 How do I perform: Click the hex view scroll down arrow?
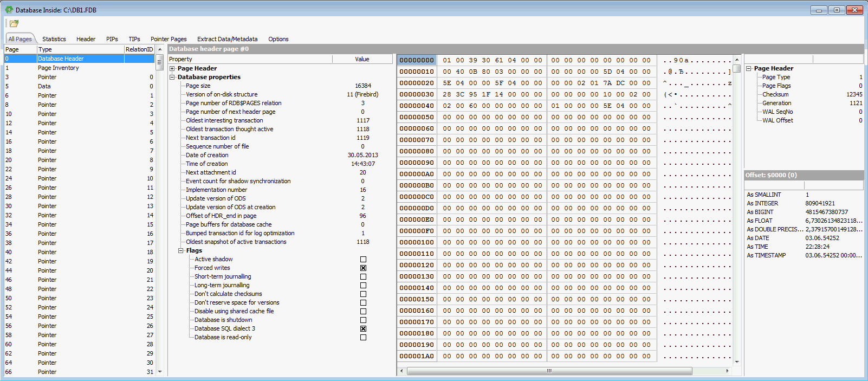pyautogui.click(x=737, y=361)
